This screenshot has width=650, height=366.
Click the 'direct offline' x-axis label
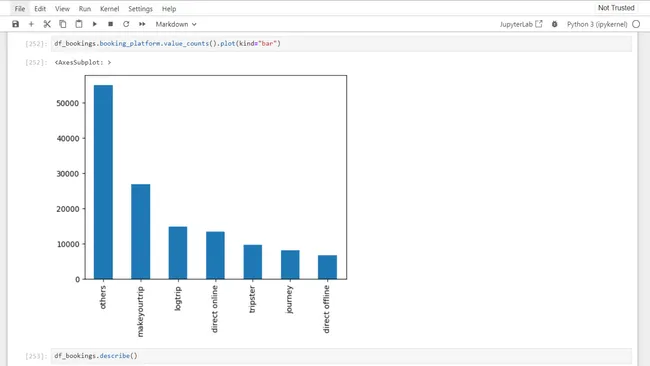[x=326, y=309]
